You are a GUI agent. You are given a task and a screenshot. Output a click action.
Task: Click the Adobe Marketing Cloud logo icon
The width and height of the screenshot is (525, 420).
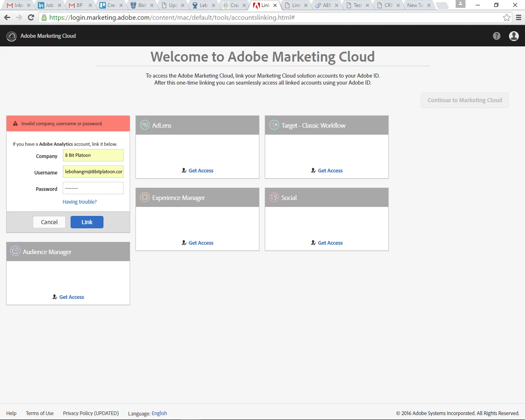click(11, 36)
